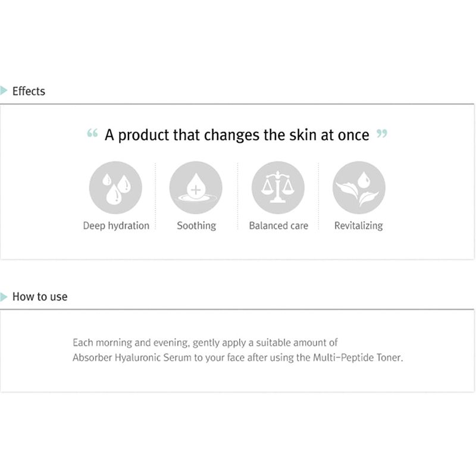Click the Deep hydration label
This screenshot has height=476, width=476.
(116, 226)
